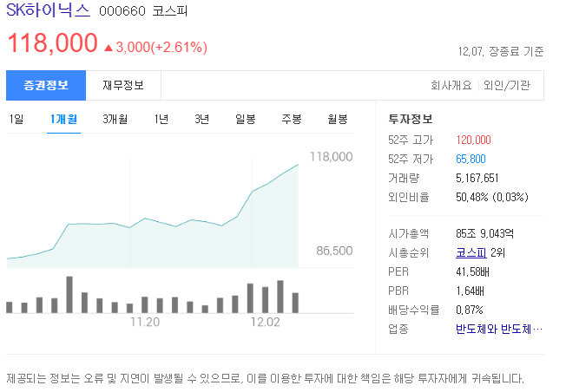Click the 12.02 date label on chart

[266, 322]
